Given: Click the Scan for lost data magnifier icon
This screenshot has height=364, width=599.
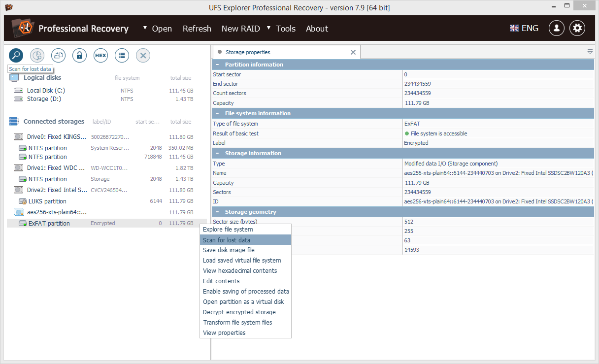Looking at the screenshot, I should coord(16,55).
